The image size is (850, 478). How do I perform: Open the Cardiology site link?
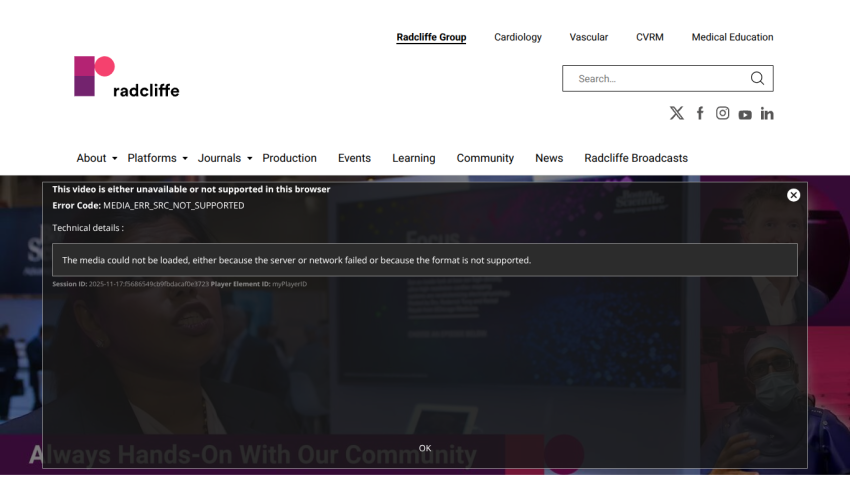click(x=518, y=37)
